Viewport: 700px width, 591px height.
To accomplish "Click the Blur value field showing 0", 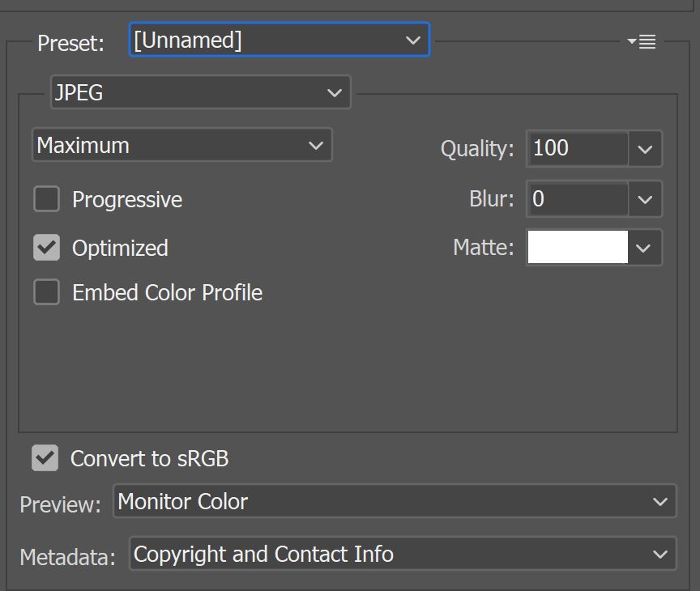I will [578, 199].
